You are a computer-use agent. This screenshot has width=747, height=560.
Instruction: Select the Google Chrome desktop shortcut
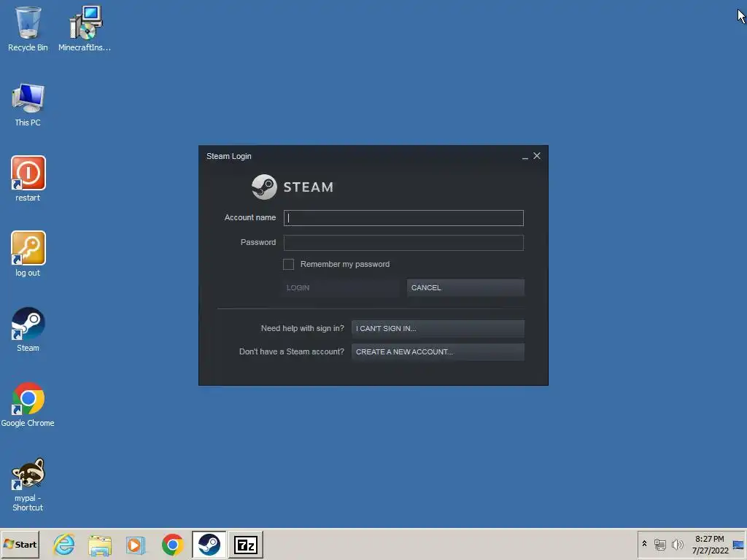click(x=28, y=404)
